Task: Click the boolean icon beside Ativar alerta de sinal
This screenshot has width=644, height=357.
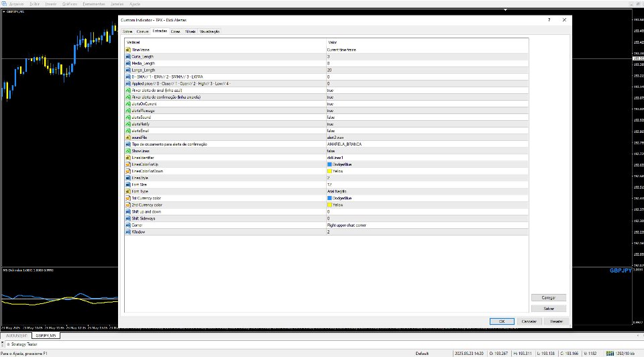Action: [128, 91]
